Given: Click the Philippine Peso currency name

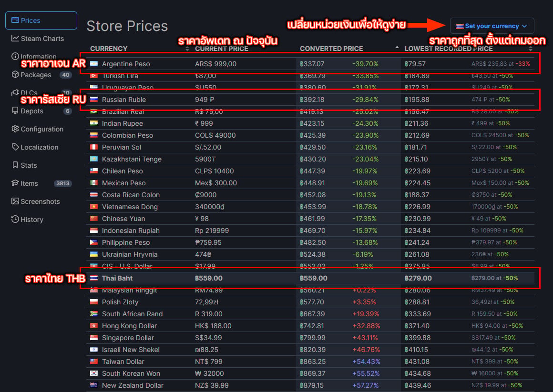Looking at the screenshot, I should (126, 242).
